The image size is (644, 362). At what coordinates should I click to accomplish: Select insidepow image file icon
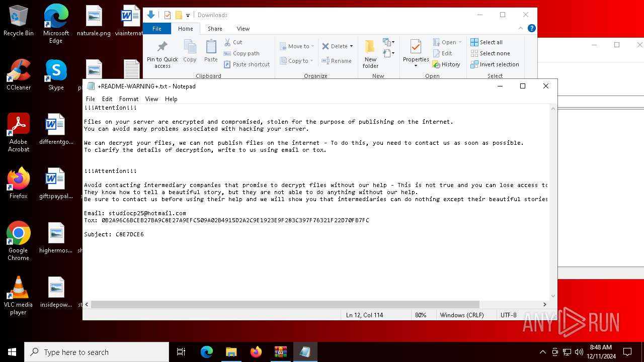pos(56,292)
